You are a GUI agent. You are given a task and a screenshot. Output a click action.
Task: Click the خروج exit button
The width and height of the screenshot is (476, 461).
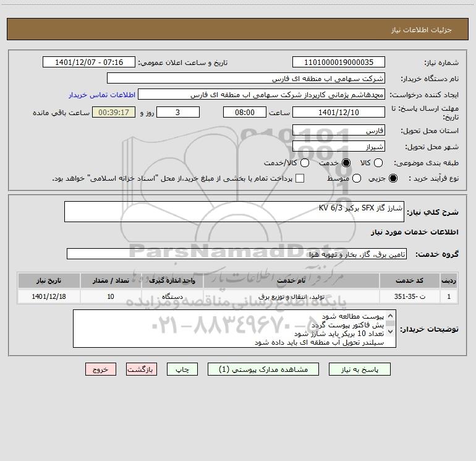pos(101,369)
